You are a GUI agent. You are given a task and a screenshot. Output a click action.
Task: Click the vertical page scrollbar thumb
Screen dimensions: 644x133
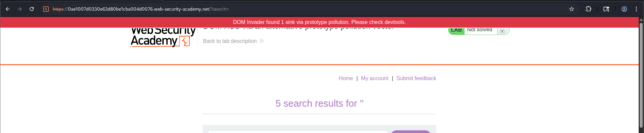(641, 73)
